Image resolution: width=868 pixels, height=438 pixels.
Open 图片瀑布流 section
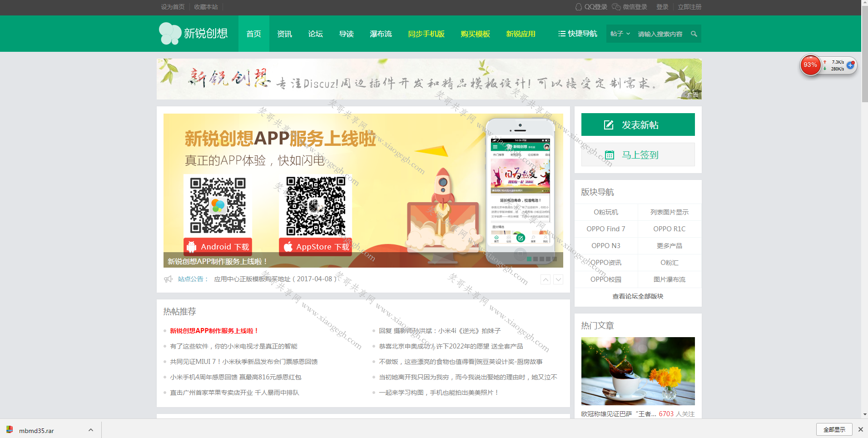(x=670, y=279)
